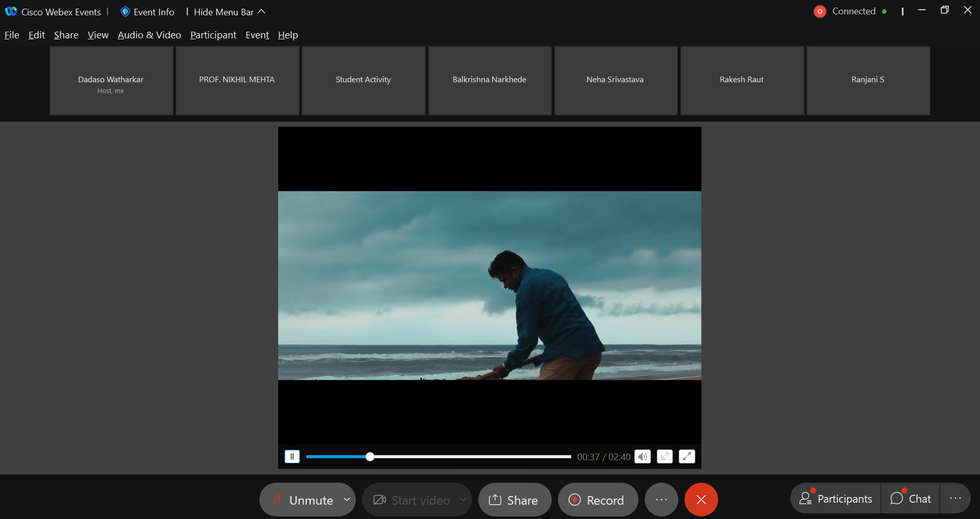Click the Event Info shield icon

coord(125,11)
